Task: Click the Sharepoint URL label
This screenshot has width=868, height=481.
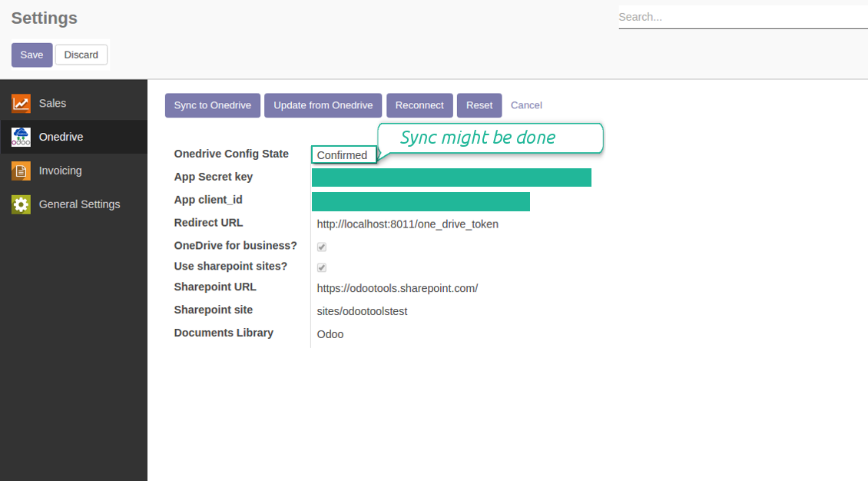Action: 215,287
